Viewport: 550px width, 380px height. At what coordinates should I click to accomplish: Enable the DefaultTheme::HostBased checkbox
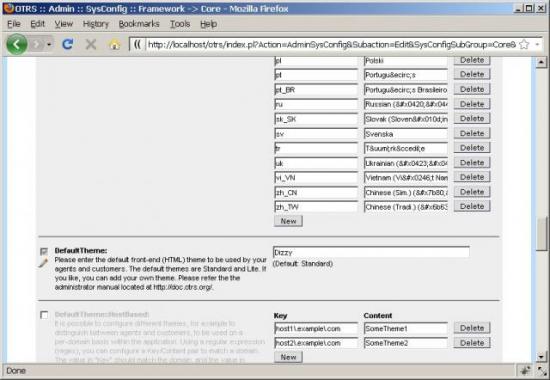click(44, 315)
